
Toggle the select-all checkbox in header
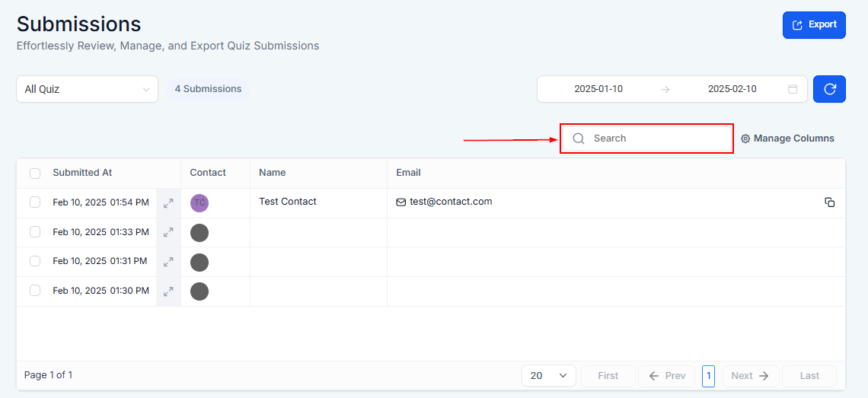[35, 174]
